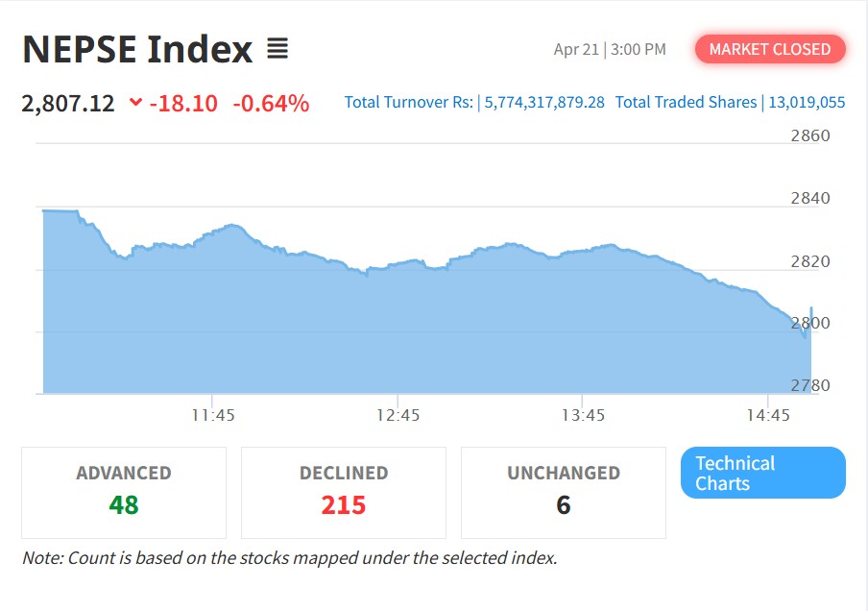Click the MARKET CLOSED status badge
Screen dimensions: 868x611
(x=770, y=49)
